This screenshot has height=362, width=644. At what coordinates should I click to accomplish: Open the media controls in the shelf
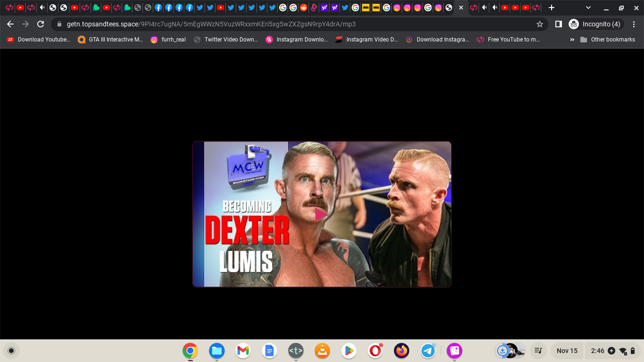pyautogui.click(x=538, y=351)
